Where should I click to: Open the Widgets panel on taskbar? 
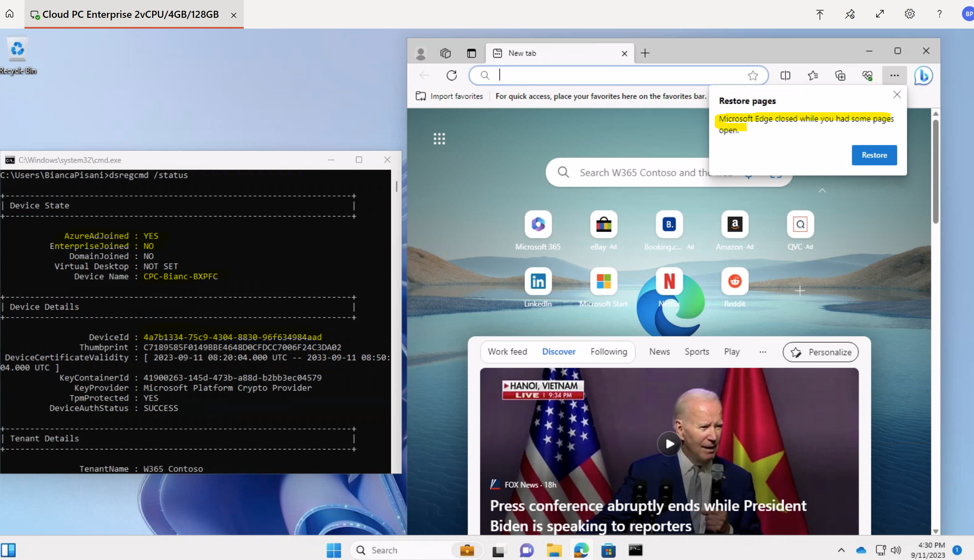pos(8,550)
